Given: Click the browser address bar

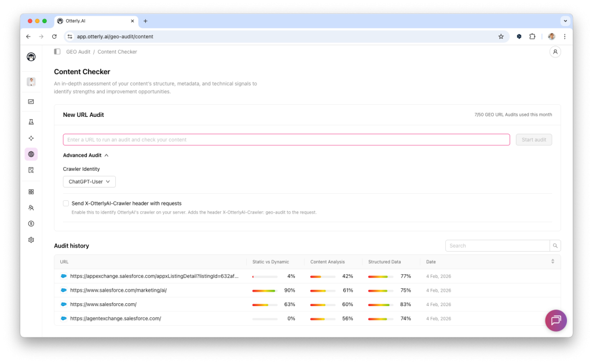Looking at the screenshot, I should (x=285, y=36).
